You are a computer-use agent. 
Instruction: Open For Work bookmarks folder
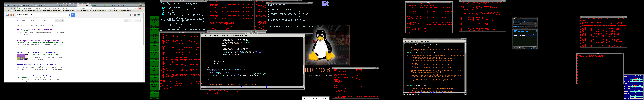point(93,11)
